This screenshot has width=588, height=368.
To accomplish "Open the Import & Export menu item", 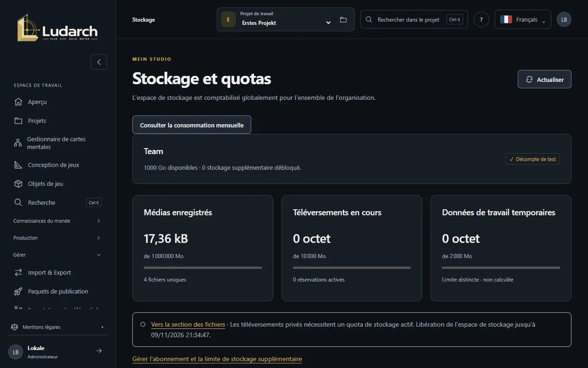I will (57, 272).
